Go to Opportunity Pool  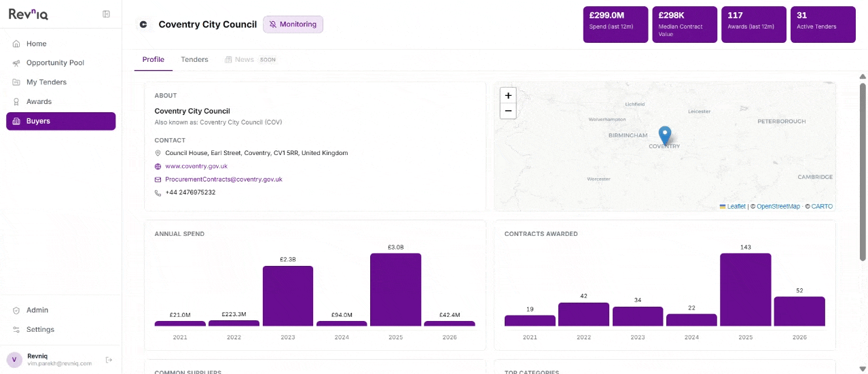(61, 63)
